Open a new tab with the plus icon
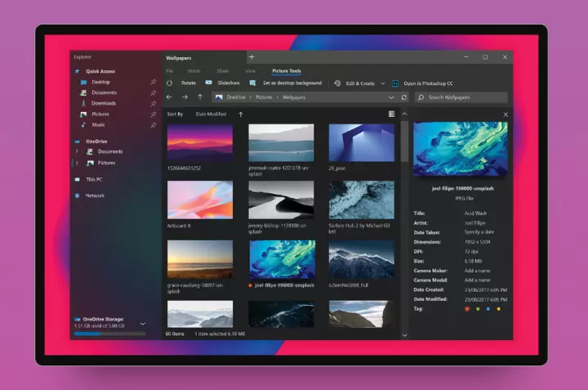 pos(252,57)
